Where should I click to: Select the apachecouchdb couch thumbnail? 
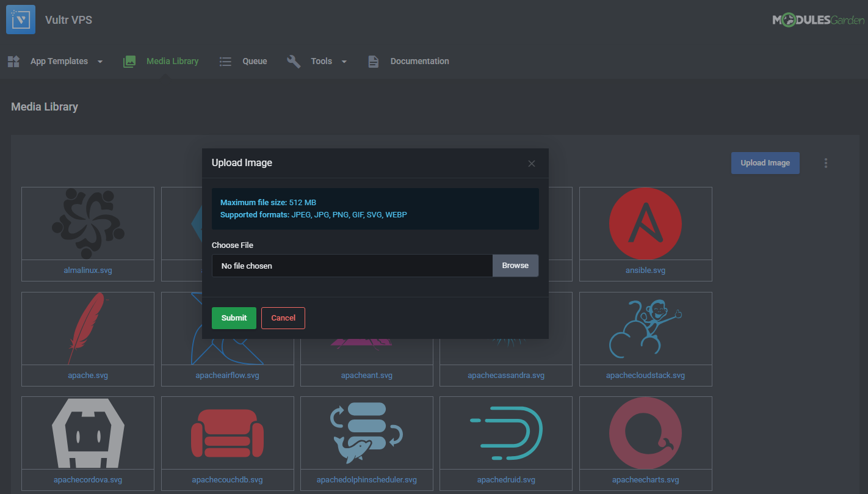pyautogui.click(x=228, y=433)
